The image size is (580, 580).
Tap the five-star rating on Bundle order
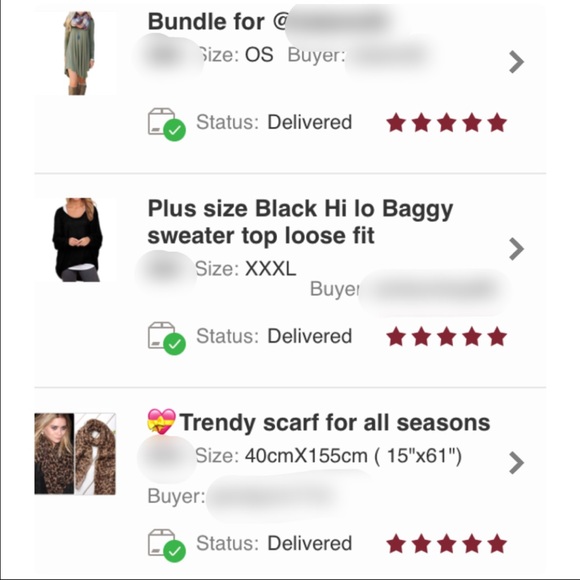[446, 123]
